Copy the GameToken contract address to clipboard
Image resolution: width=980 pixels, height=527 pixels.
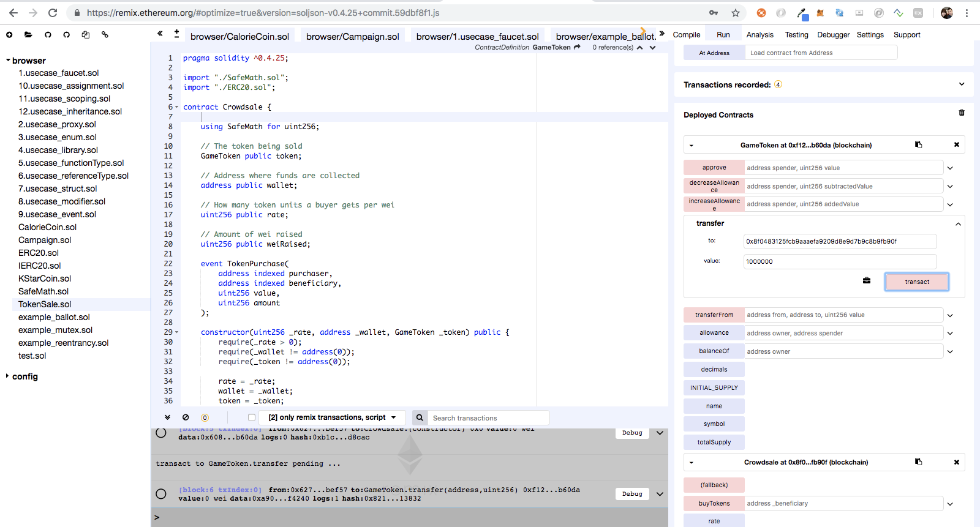918,145
